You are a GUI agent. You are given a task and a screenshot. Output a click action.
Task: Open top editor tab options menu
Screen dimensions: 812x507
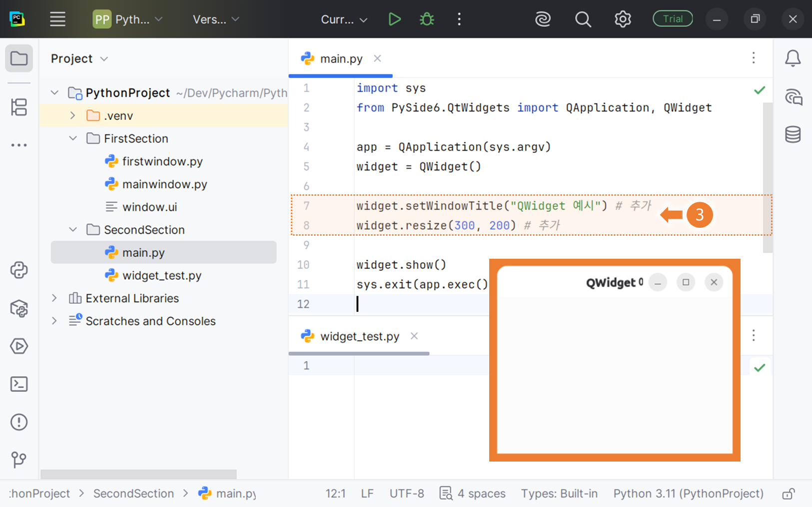[x=754, y=58]
